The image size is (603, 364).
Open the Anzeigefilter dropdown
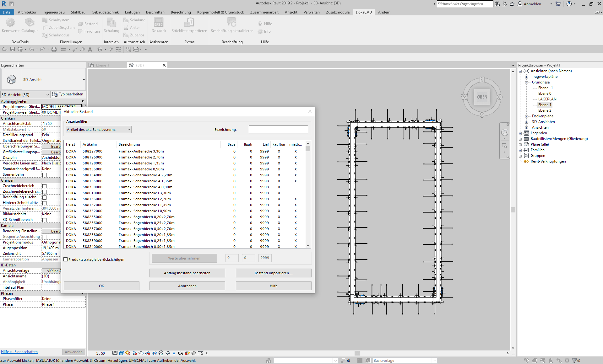click(x=98, y=130)
